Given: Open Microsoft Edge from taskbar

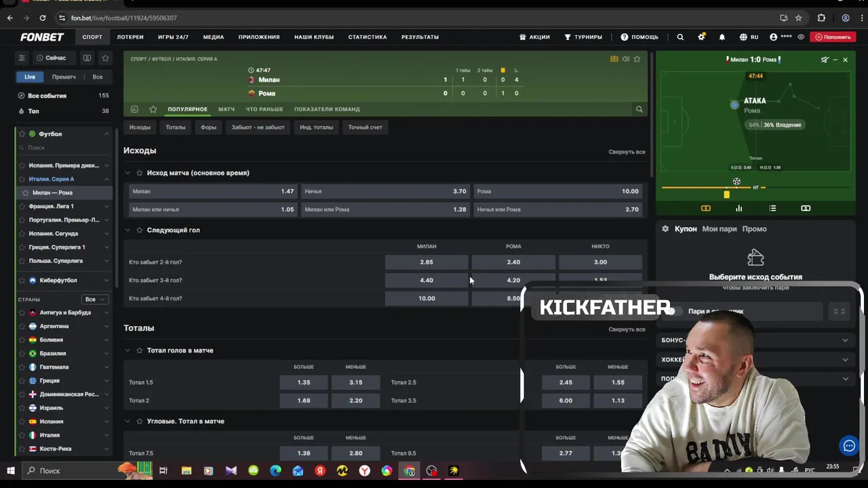Looking at the screenshot, I should (x=275, y=470).
